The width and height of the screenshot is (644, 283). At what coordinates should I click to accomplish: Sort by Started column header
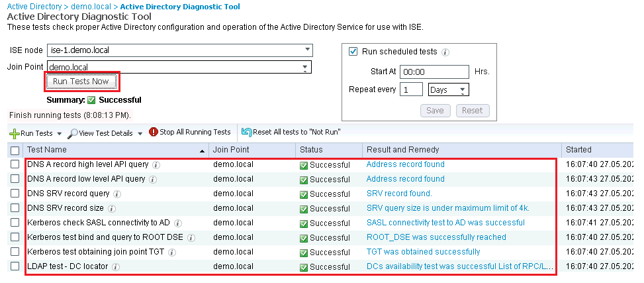598,150
